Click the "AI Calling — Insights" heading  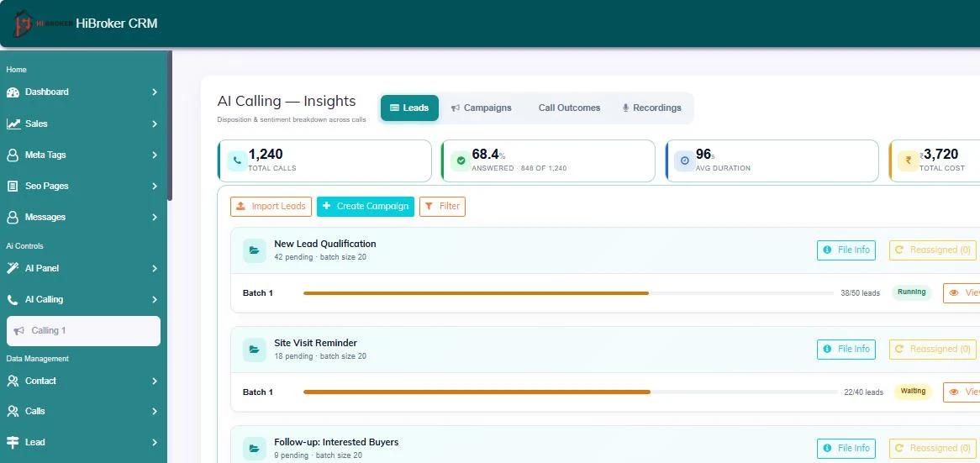[287, 101]
